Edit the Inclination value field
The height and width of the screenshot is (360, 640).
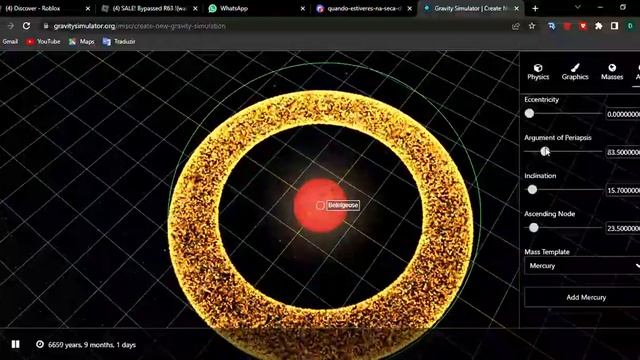[622, 190]
